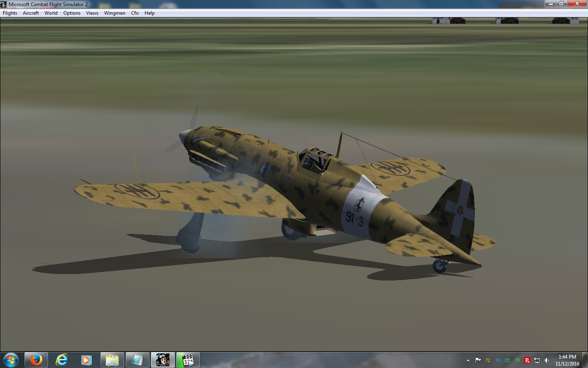The width and height of the screenshot is (588, 368).
Task: Select the Combat Flight Simulator pilot taskbar icon
Action: 163,360
